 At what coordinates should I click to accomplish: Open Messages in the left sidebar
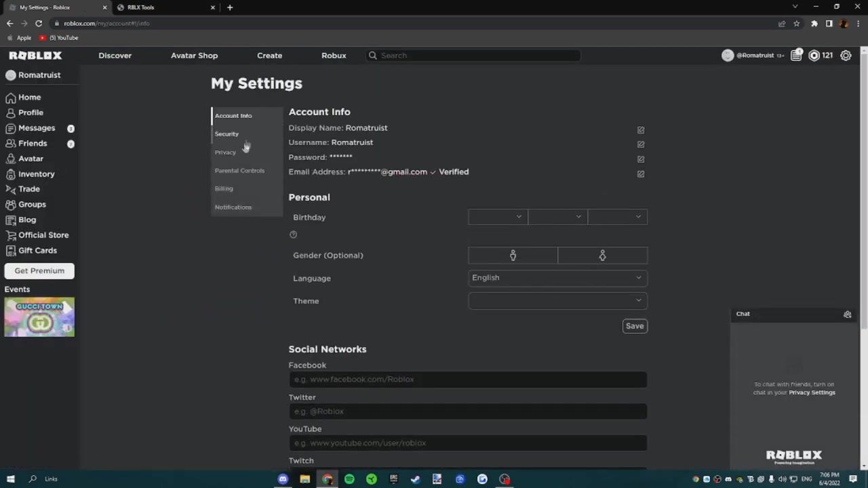[31, 128]
